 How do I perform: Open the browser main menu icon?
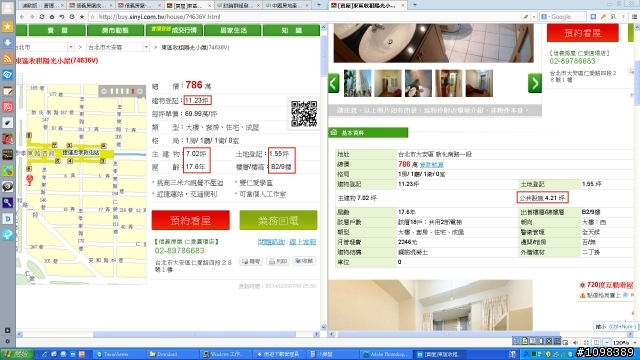(634, 17)
